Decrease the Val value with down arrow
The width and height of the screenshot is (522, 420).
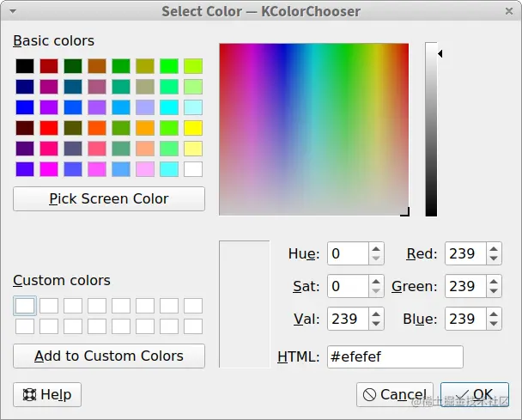376,325
